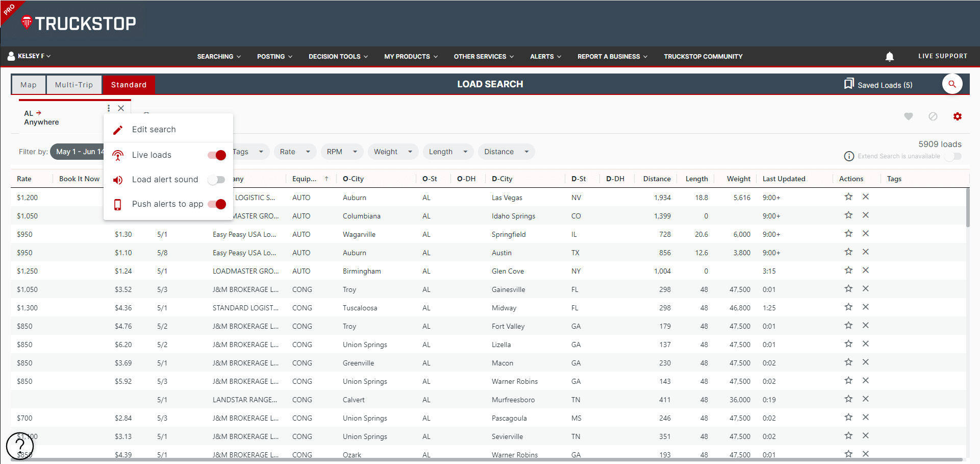The width and height of the screenshot is (980, 464).
Task: Sort by the Distance column header
Action: (657, 179)
